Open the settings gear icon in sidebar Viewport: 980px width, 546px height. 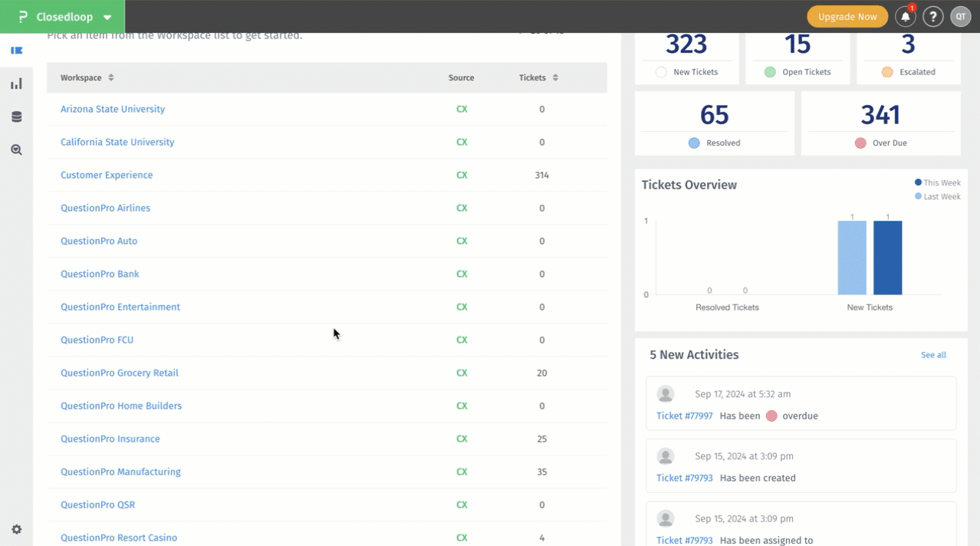tap(16, 529)
